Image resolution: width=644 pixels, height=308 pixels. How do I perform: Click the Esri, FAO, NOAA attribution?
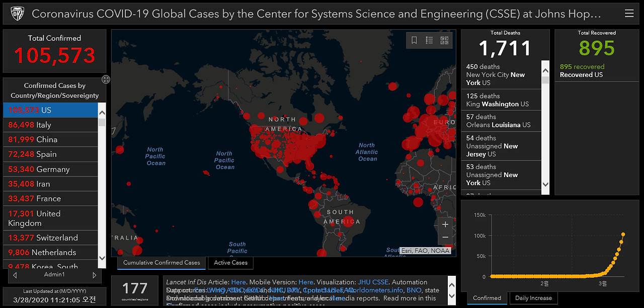pos(425,250)
